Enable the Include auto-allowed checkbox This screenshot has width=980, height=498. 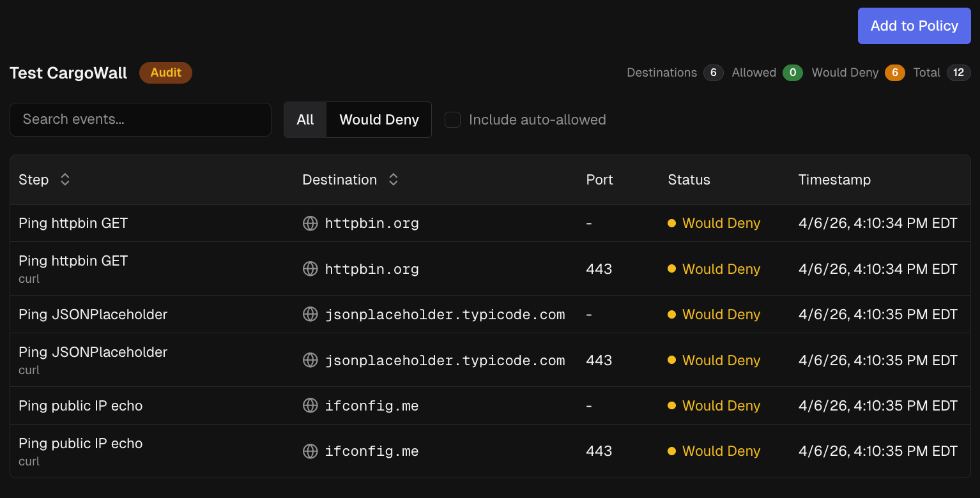(x=453, y=120)
